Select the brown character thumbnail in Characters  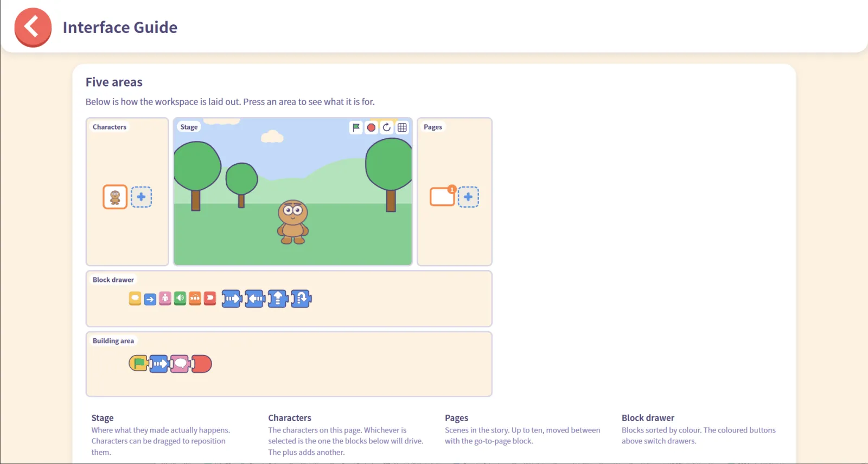coord(115,197)
